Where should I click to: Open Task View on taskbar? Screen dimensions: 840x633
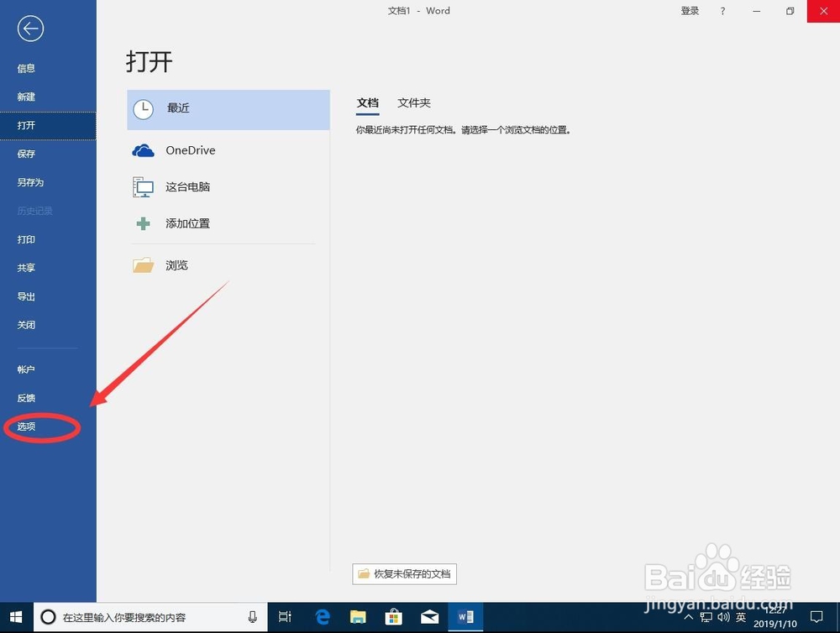285,618
